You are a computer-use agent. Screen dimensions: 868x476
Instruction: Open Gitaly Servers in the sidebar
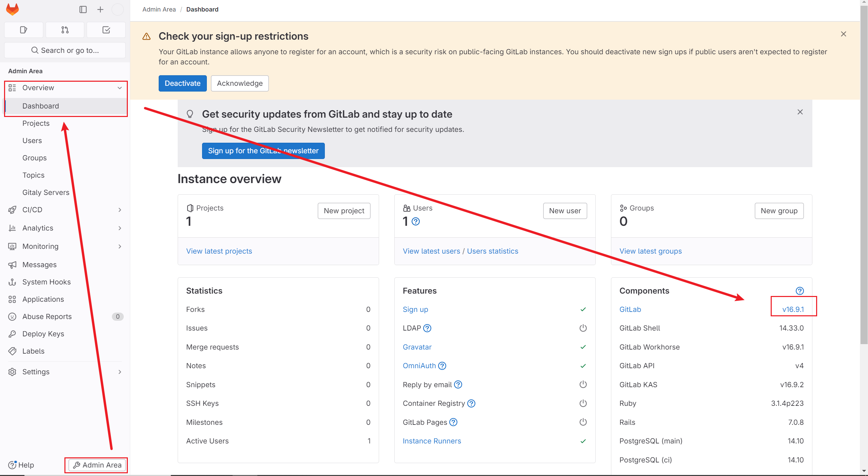46,193
